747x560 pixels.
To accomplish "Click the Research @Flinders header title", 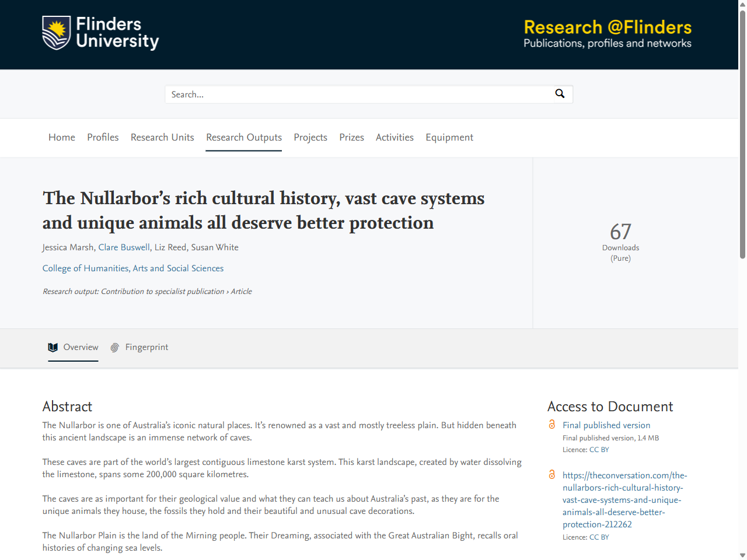I will 608,27.
